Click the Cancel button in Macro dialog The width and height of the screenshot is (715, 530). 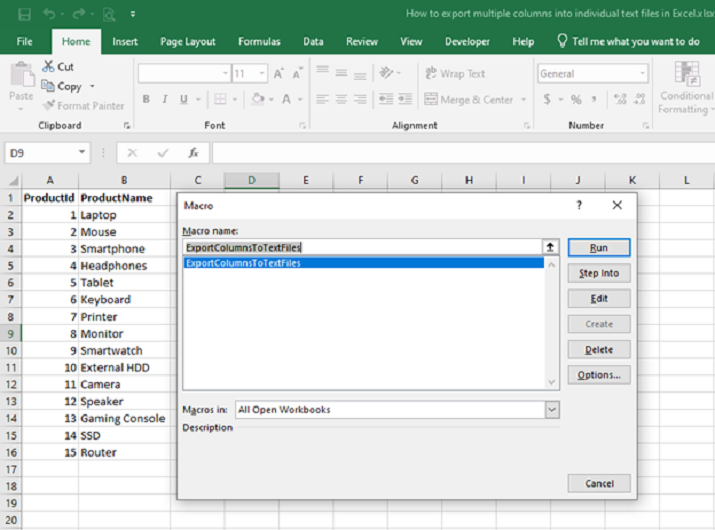point(599,483)
